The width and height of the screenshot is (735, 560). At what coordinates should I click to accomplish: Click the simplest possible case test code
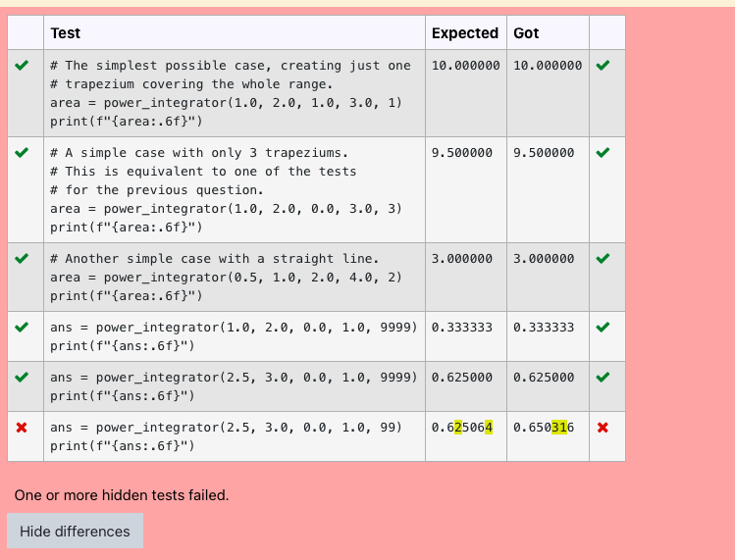(x=231, y=93)
